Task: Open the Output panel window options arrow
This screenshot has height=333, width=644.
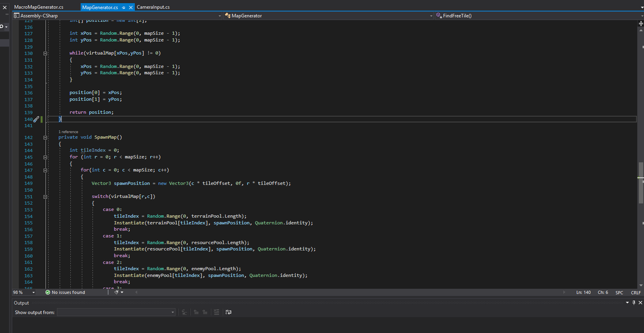Action: point(628,303)
